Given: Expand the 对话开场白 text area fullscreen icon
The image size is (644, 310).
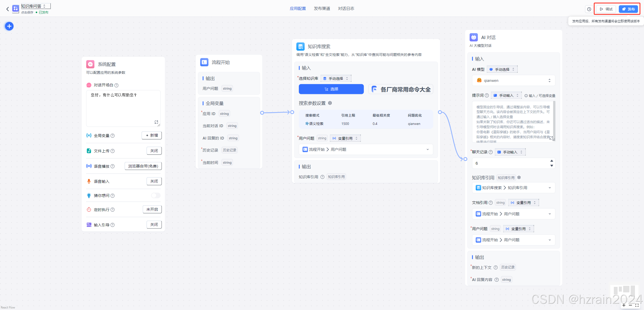Looking at the screenshot, I should (x=156, y=122).
